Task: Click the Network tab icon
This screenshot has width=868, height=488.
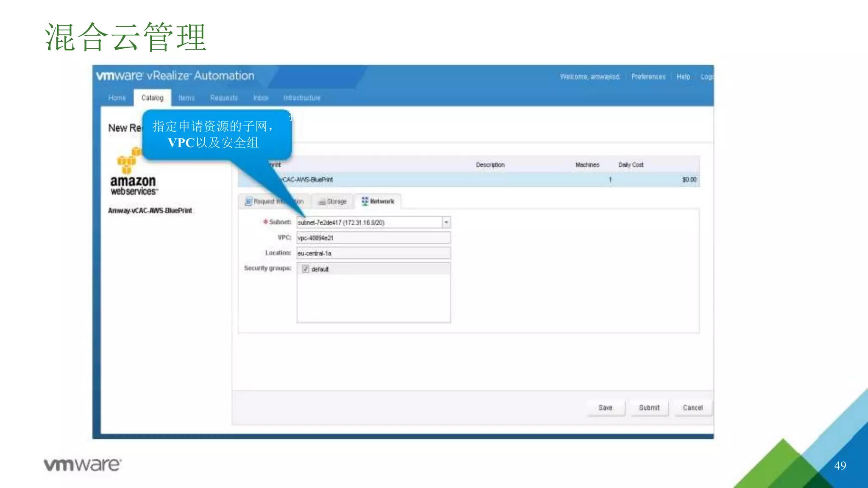Action: click(365, 201)
